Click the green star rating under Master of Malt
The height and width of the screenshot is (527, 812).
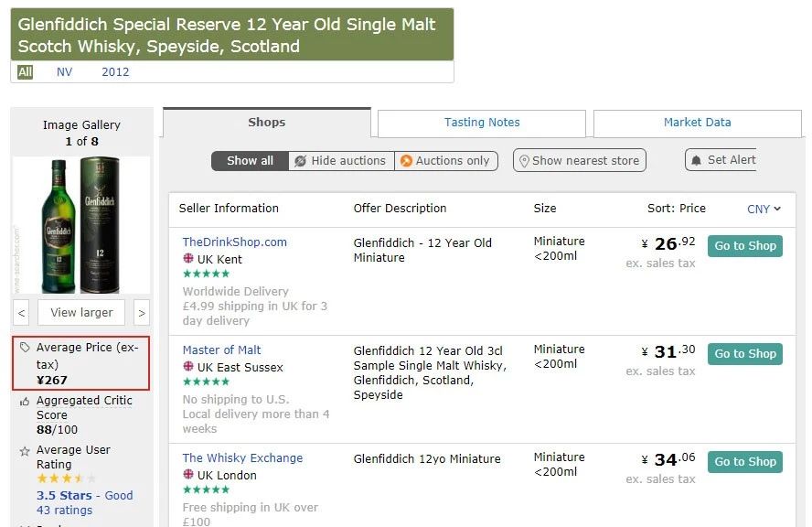(206, 382)
